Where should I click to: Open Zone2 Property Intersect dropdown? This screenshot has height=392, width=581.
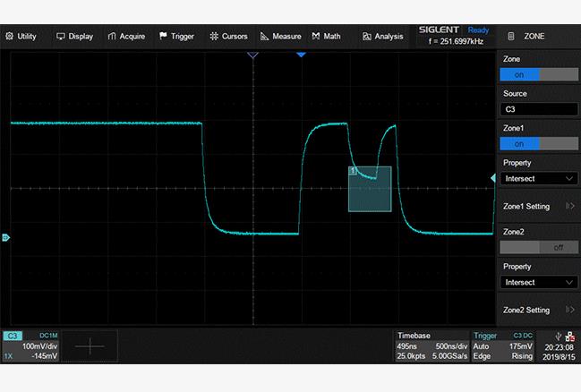point(539,282)
